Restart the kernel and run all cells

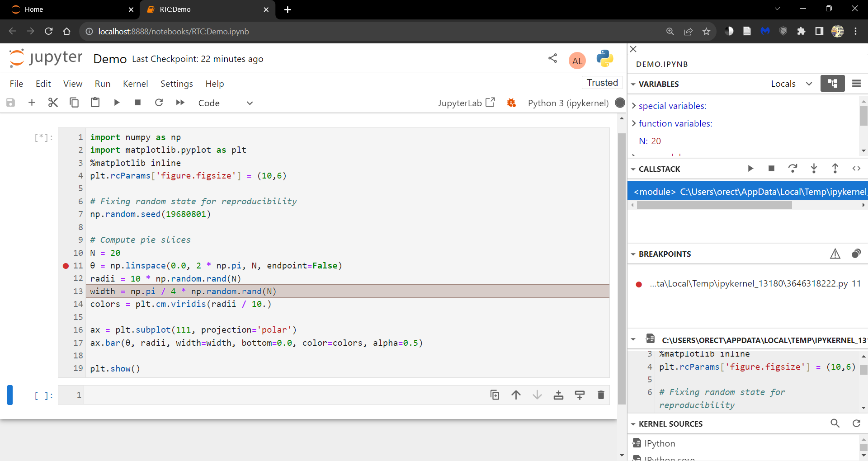pyautogui.click(x=180, y=103)
